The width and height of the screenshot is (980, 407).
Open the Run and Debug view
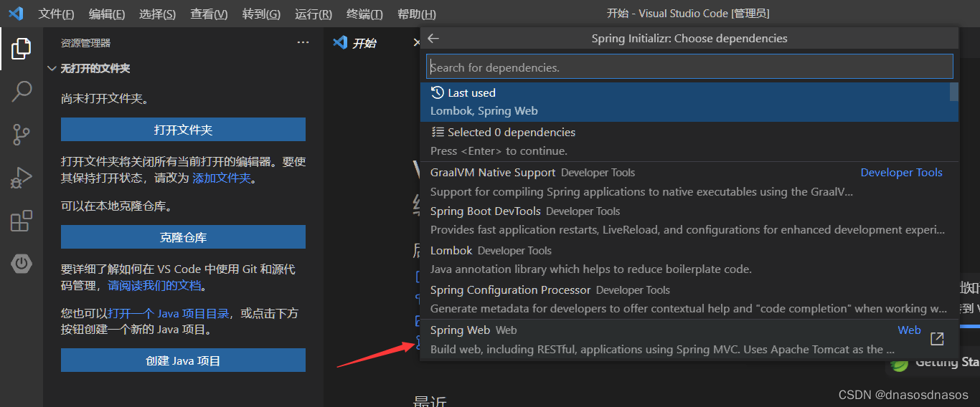(22, 177)
